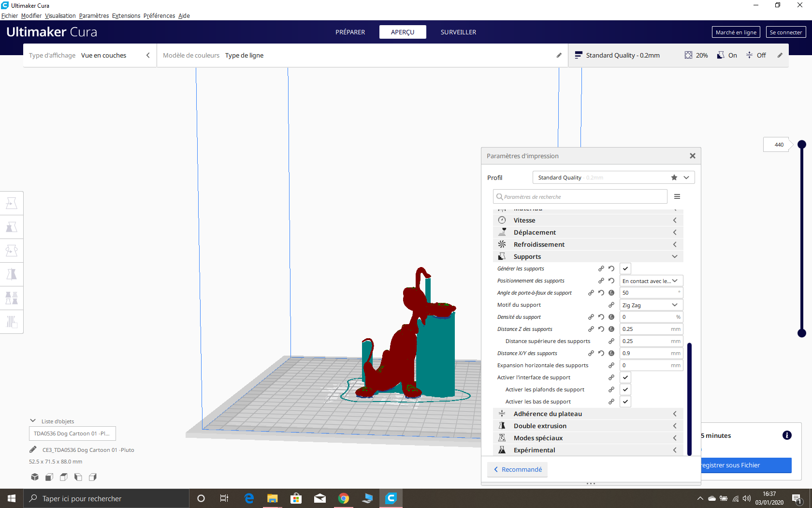Viewport: 812px width, 508px height.
Task: Click the upper handle of the layer slider
Action: coord(802,144)
